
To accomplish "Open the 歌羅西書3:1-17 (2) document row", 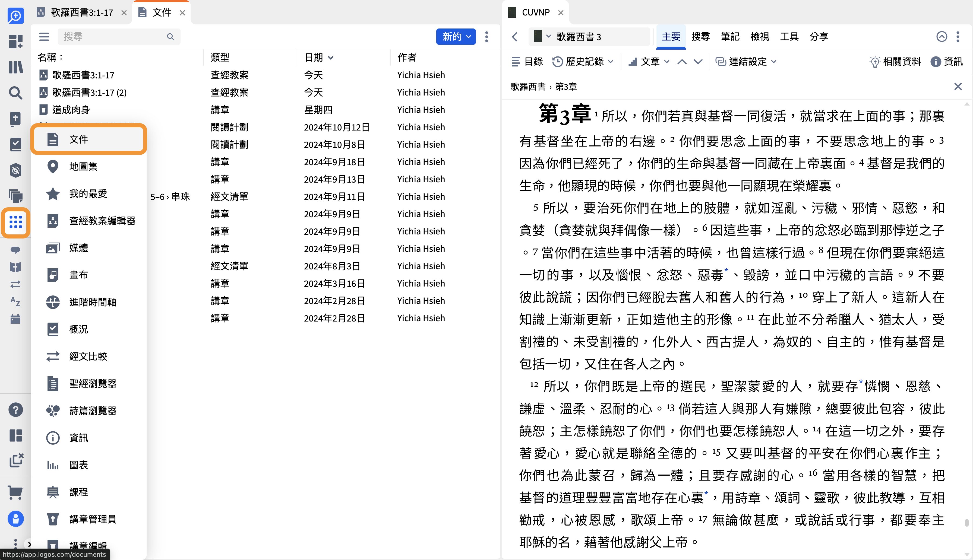I will (x=266, y=92).
